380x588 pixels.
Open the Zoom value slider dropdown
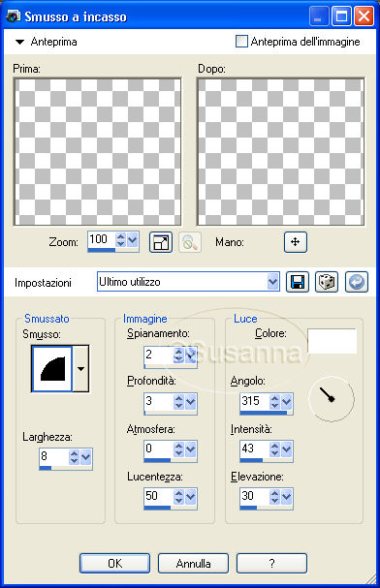(132, 239)
